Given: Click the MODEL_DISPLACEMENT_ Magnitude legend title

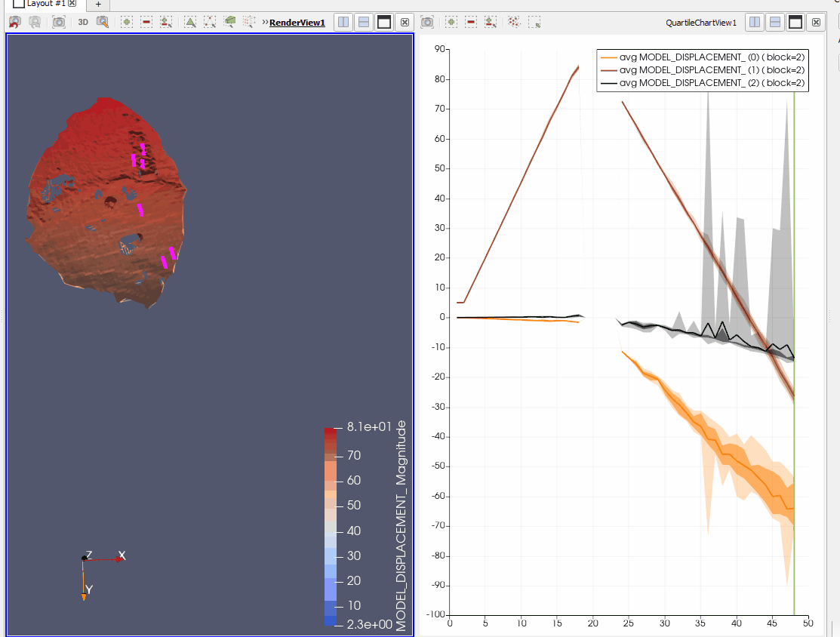Looking at the screenshot, I should click(402, 526).
